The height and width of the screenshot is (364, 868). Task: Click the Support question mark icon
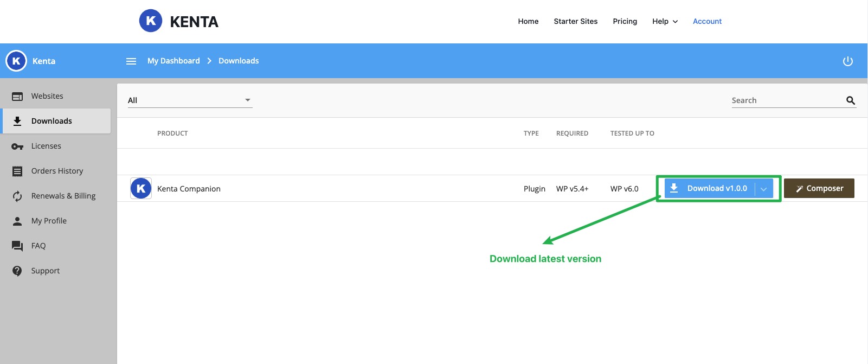(17, 271)
